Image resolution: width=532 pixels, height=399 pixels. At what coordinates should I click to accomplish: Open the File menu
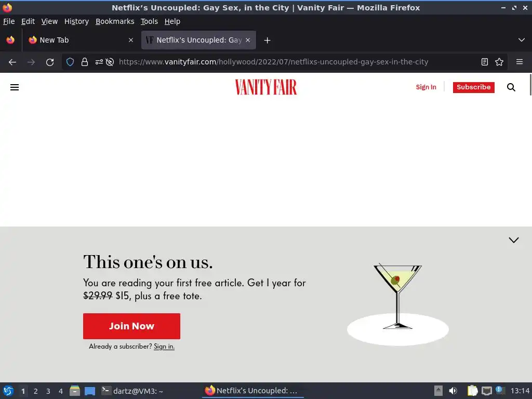(x=9, y=21)
